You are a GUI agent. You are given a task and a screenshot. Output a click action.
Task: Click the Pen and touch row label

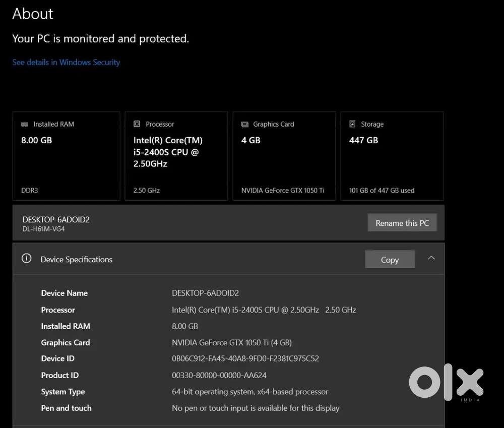tap(66, 408)
